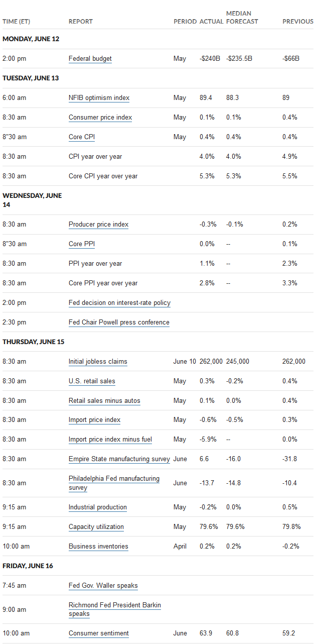
Task: Click the NFIB optimism index link
Action: (x=99, y=97)
